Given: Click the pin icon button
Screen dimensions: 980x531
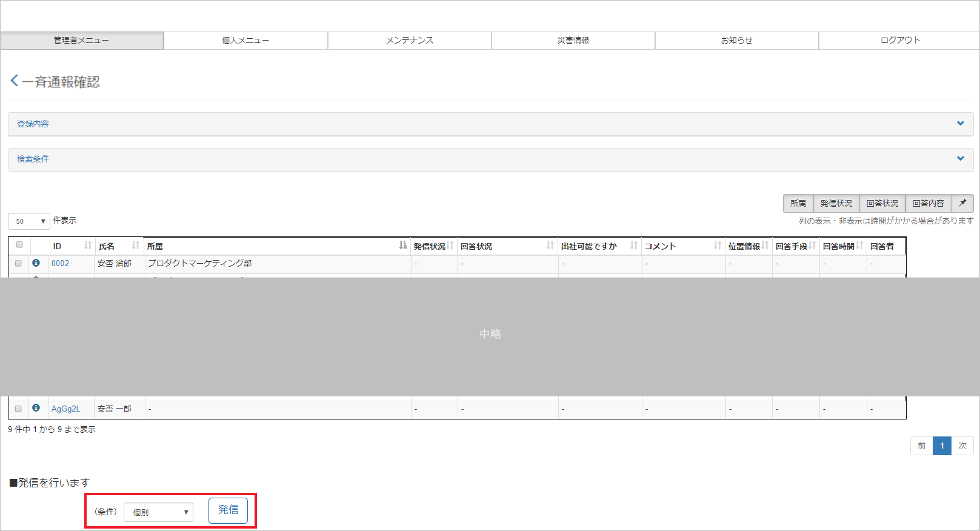Looking at the screenshot, I should 962,203.
